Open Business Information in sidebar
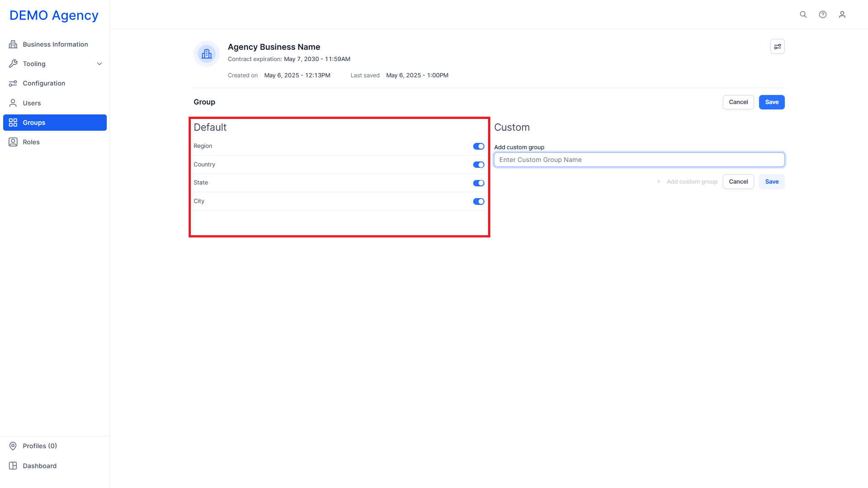868x488 pixels. coord(55,44)
